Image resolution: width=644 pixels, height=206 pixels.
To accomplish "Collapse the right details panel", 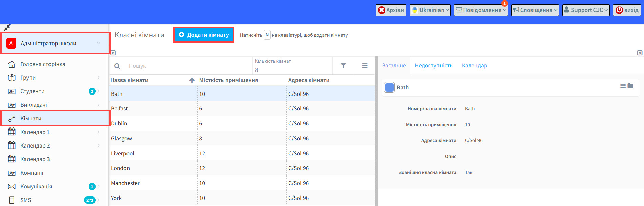I will tap(639, 53).
